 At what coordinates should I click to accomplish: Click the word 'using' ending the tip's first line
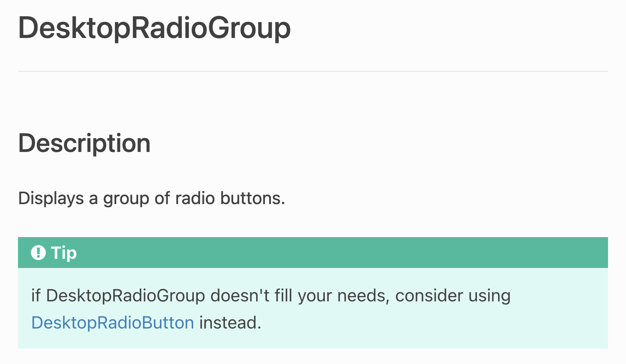tap(489, 296)
